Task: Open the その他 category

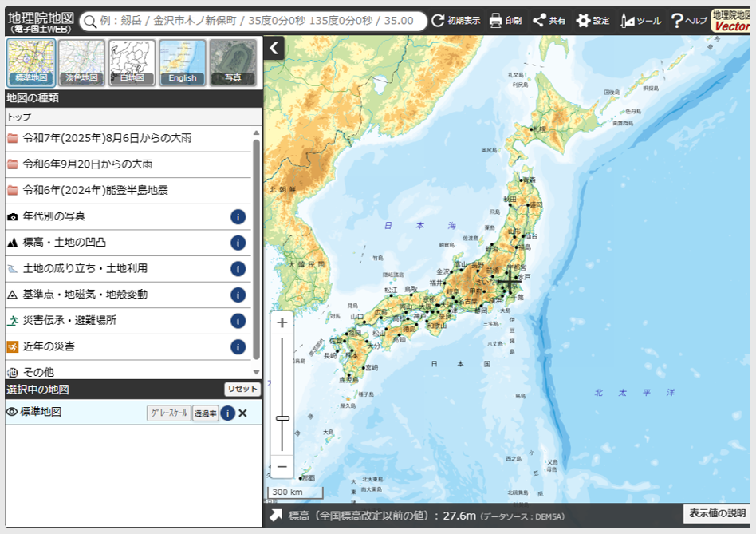Action: click(x=128, y=371)
